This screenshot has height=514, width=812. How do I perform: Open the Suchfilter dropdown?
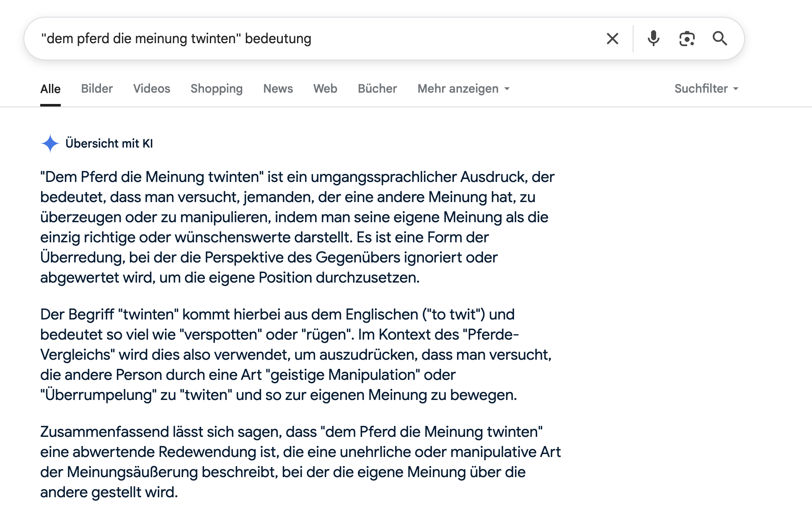[x=706, y=89]
